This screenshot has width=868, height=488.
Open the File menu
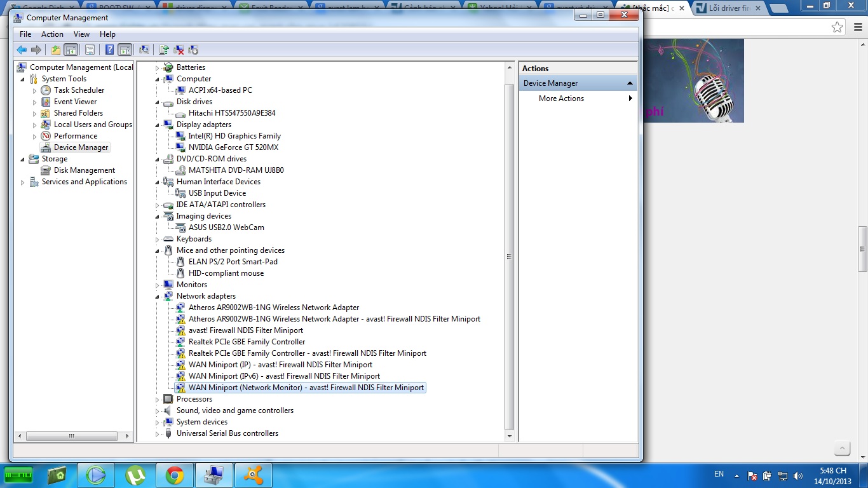[25, 34]
